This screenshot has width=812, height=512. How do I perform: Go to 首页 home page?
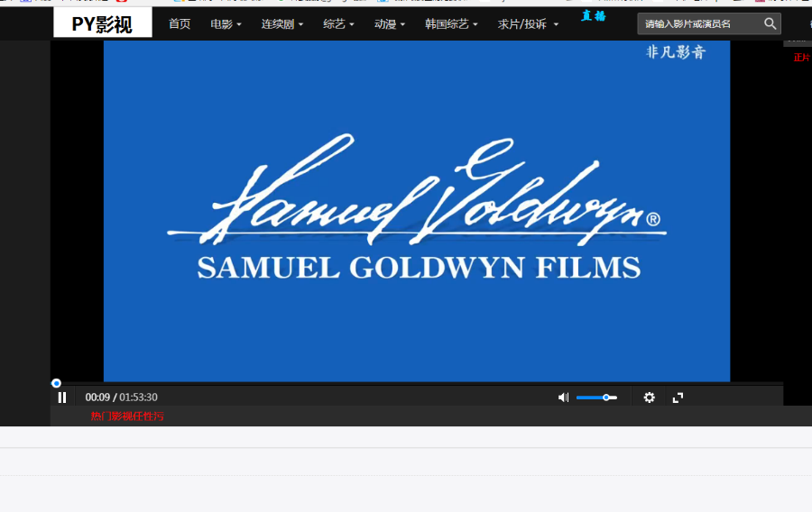point(180,23)
